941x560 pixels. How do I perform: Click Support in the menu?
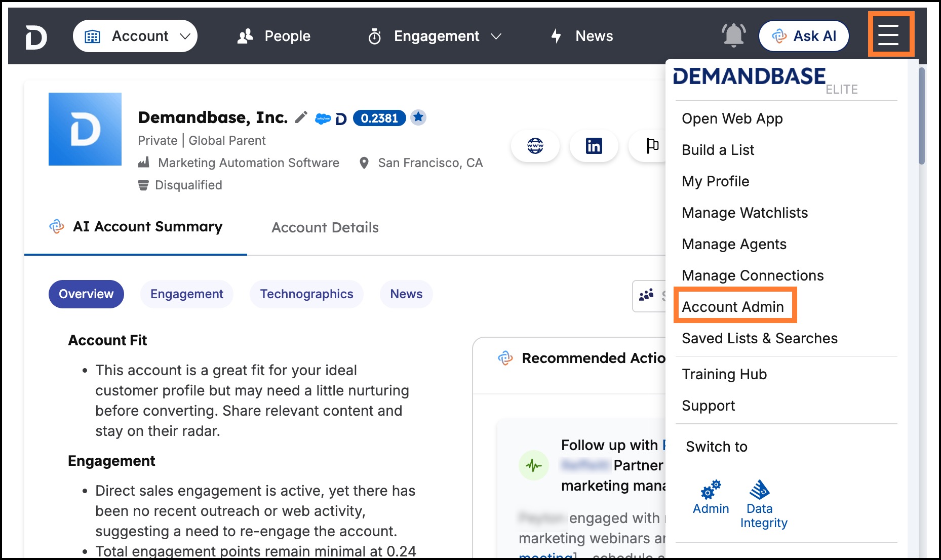tap(709, 406)
